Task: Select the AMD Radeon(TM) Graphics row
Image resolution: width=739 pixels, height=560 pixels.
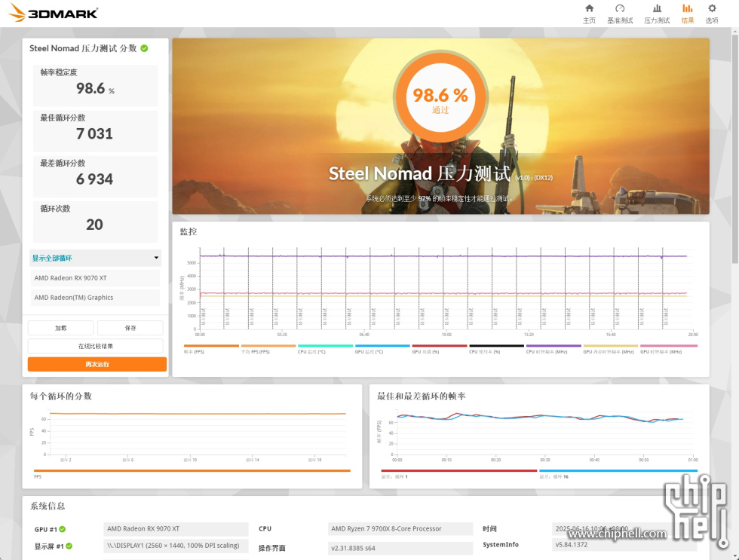Action: (95, 298)
